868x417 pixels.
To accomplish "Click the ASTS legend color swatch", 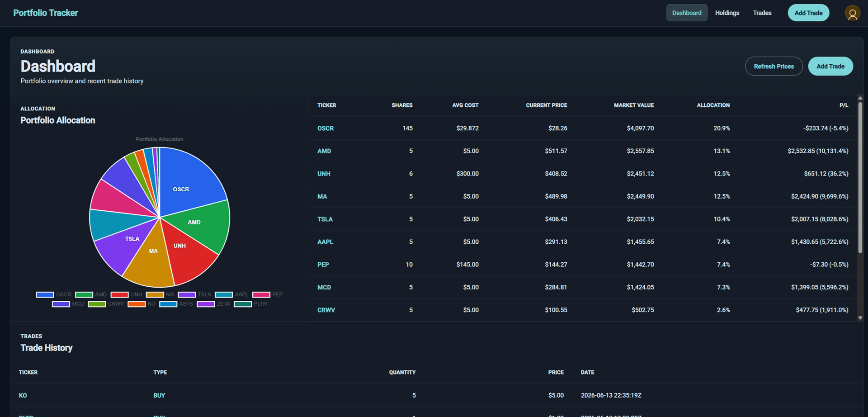I will pos(168,304).
